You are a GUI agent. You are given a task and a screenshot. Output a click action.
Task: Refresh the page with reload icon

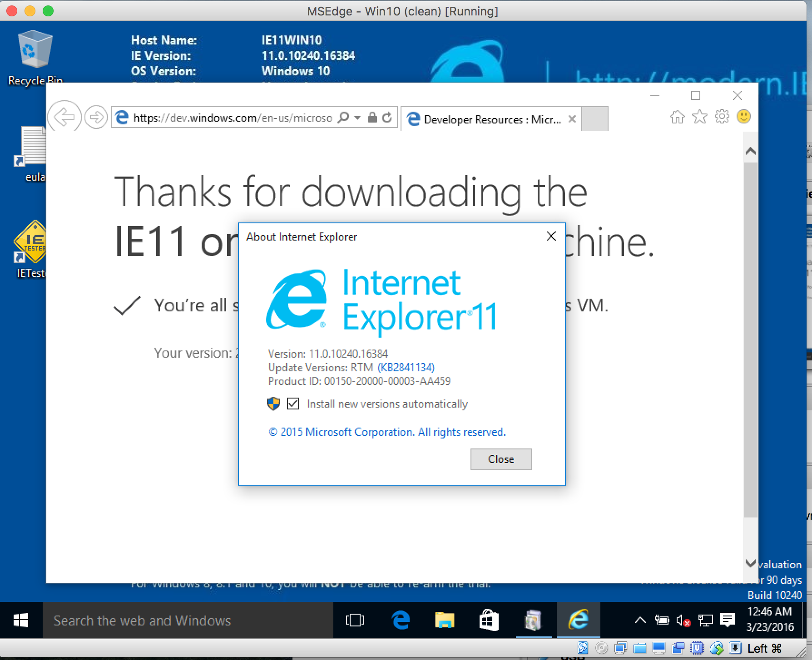point(387,118)
